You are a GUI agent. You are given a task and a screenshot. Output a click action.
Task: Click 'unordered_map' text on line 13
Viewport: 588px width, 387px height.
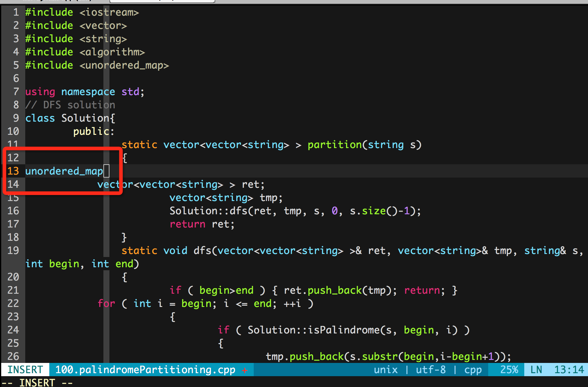tap(64, 172)
